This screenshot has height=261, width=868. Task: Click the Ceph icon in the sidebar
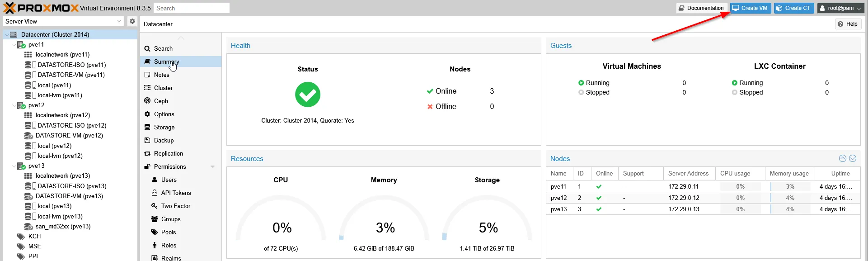(x=147, y=101)
